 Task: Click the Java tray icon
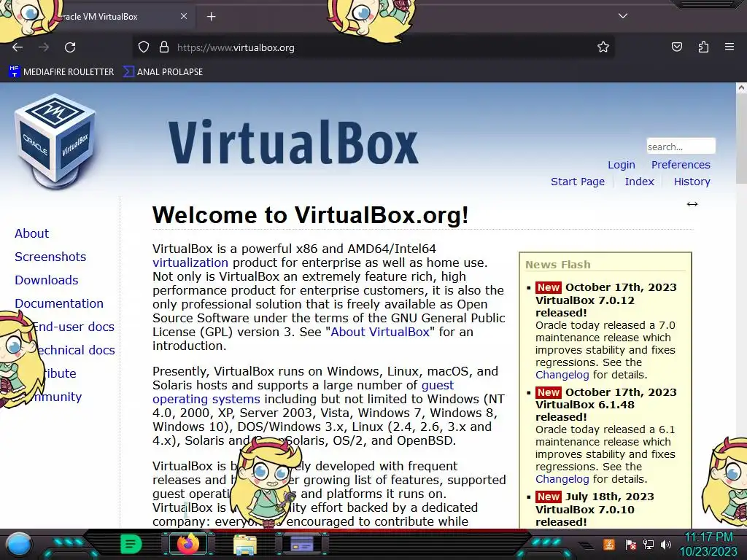[x=608, y=544]
